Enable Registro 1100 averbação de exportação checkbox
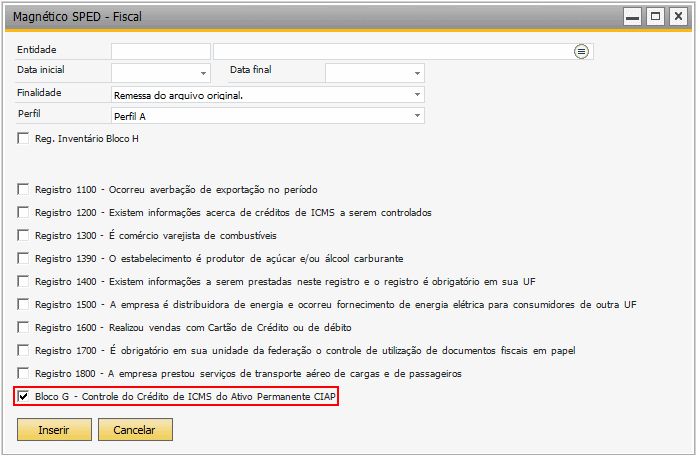The image size is (697, 457). click(23, 189)
